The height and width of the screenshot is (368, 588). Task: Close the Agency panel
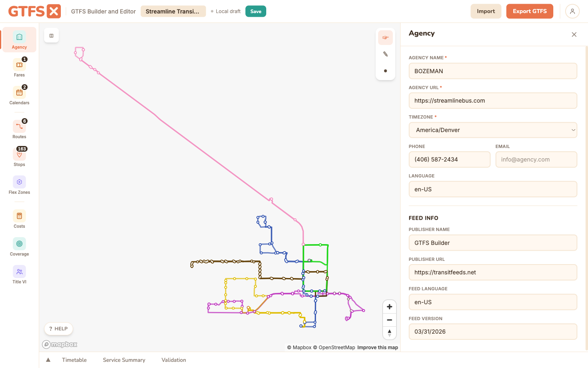[x=574, y=34]
